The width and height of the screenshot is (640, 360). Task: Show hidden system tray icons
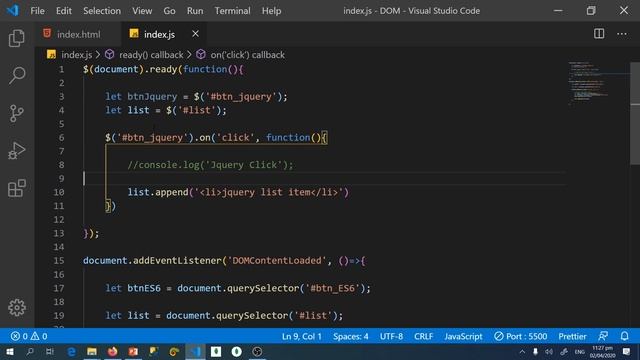click(522, 351)
